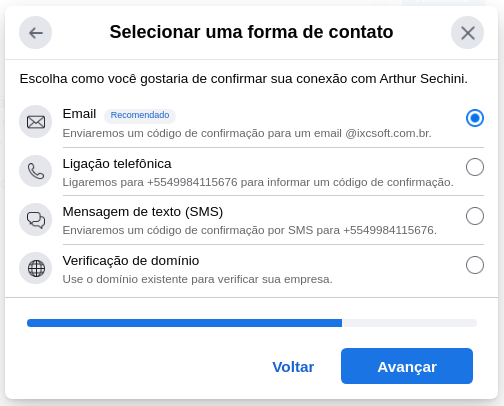Click the Email option label
Screen dimensions: 504x406
coord(79,114)
